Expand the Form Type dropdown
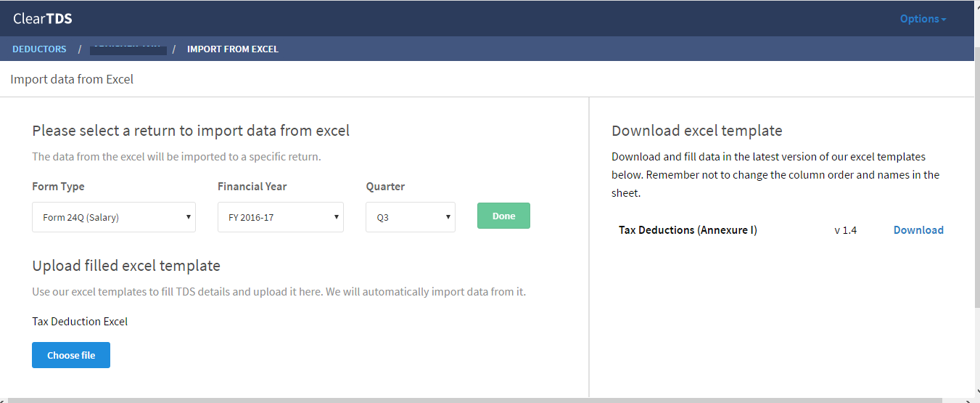The image size is (980, 403). click(114, 217)
